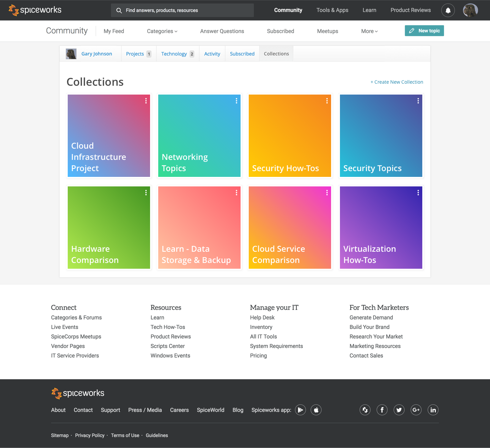
Task: Open Terms of Use link
Action: (125, 435)
